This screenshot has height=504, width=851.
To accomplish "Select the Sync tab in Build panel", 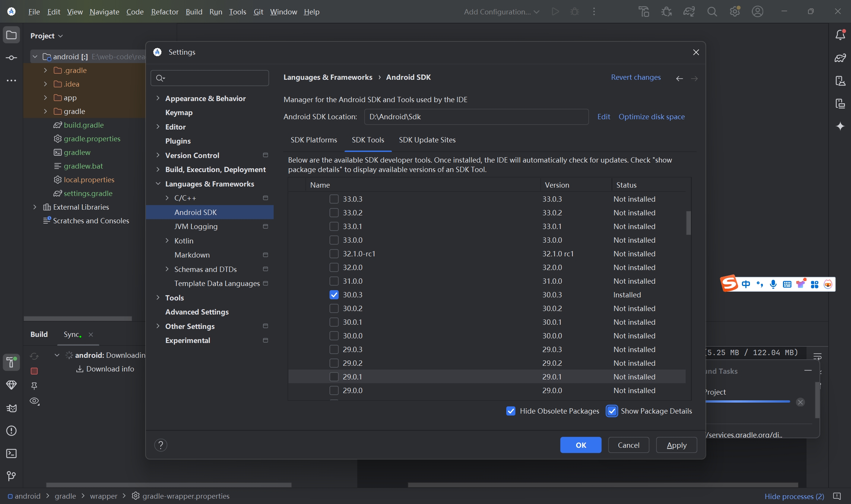I will click(x=72, y=334).
